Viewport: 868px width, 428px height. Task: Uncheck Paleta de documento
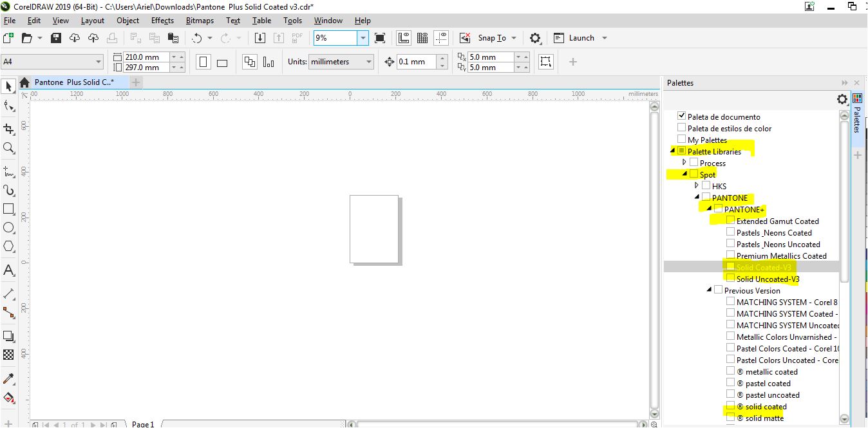(682, 116)
